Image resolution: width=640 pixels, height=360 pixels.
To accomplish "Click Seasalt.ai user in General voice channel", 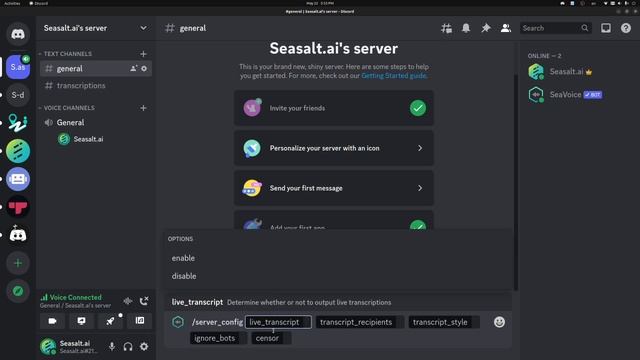I will 96,139.
